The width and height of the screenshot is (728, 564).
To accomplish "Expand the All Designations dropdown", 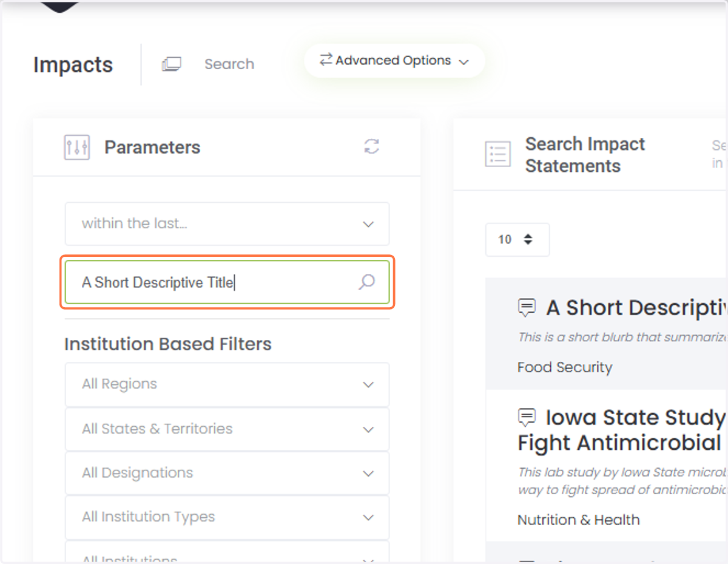I will coord(227,473).
